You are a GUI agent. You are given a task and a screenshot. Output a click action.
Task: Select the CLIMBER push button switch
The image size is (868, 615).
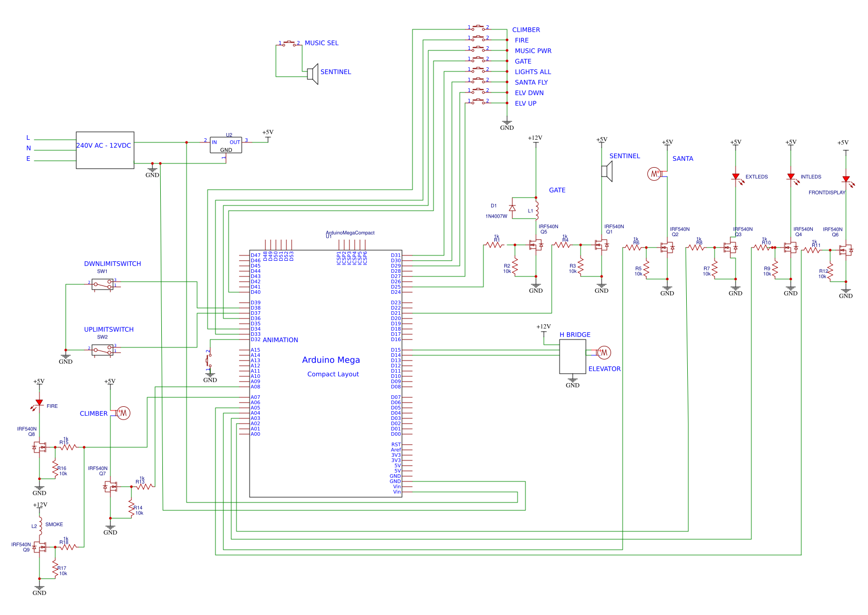(479, 27)
